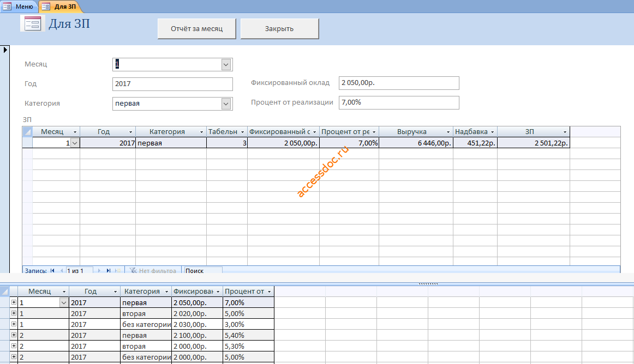
Task: Open Выручка column header filter arrow
Action: click(448, 132)
